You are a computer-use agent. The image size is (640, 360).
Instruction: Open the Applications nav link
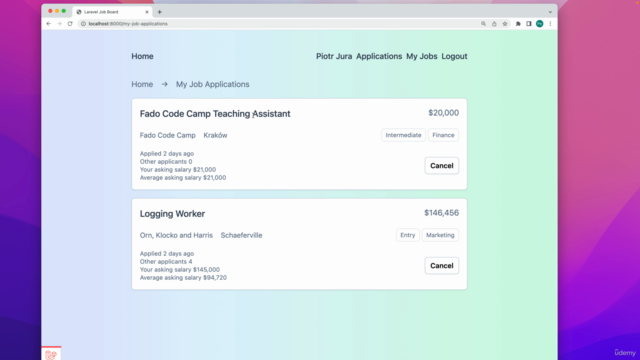(379, 56)
